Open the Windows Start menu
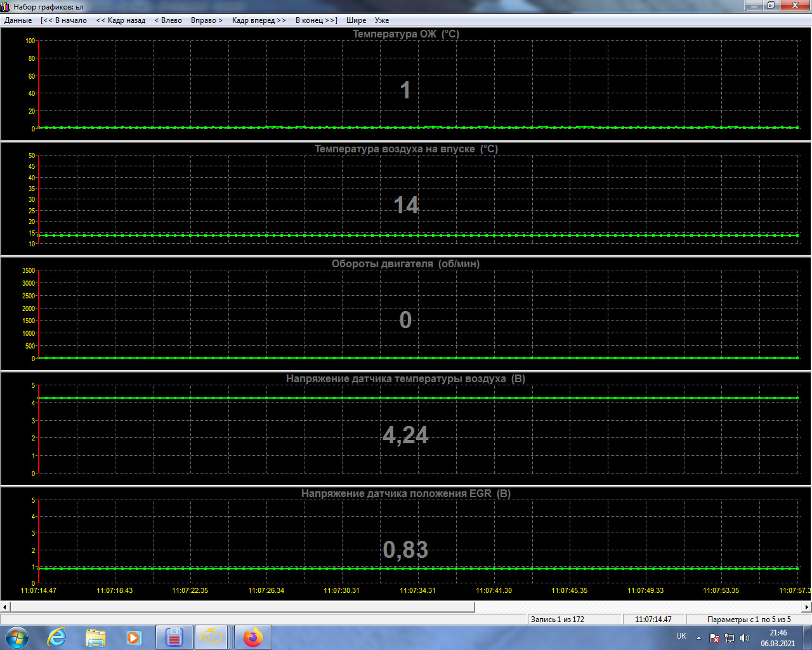Screen dimensions: 812x650 coord(16,637)
